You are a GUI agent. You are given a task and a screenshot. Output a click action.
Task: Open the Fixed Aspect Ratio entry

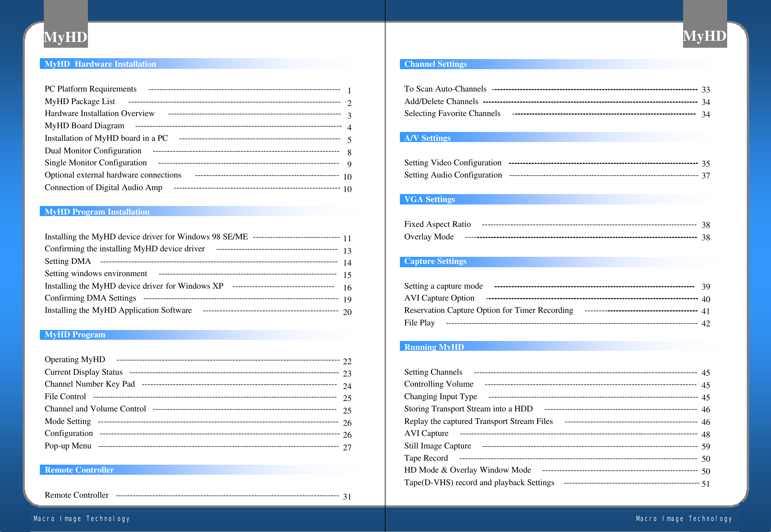[x=437, y=224]
